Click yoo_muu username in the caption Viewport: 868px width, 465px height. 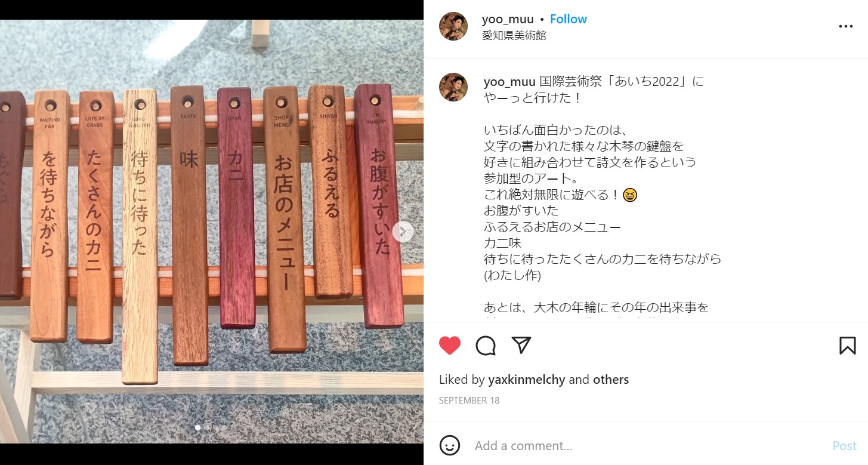click(509, 82)
